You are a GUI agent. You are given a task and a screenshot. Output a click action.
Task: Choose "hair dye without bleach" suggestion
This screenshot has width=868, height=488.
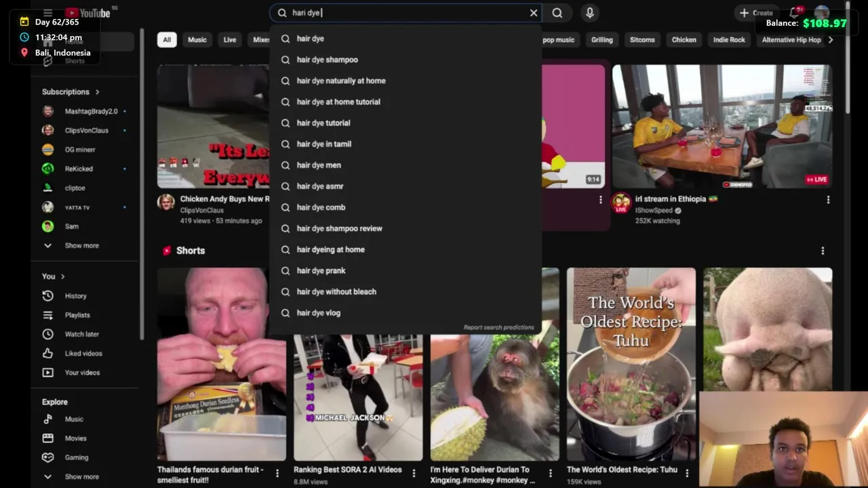coord(406,291)
